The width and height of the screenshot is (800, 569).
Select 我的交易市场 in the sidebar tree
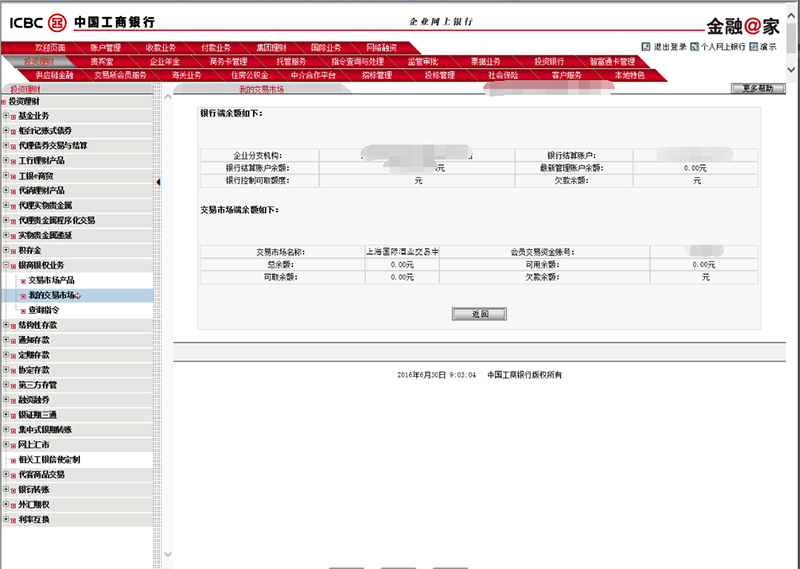click(x=51, y=296)
